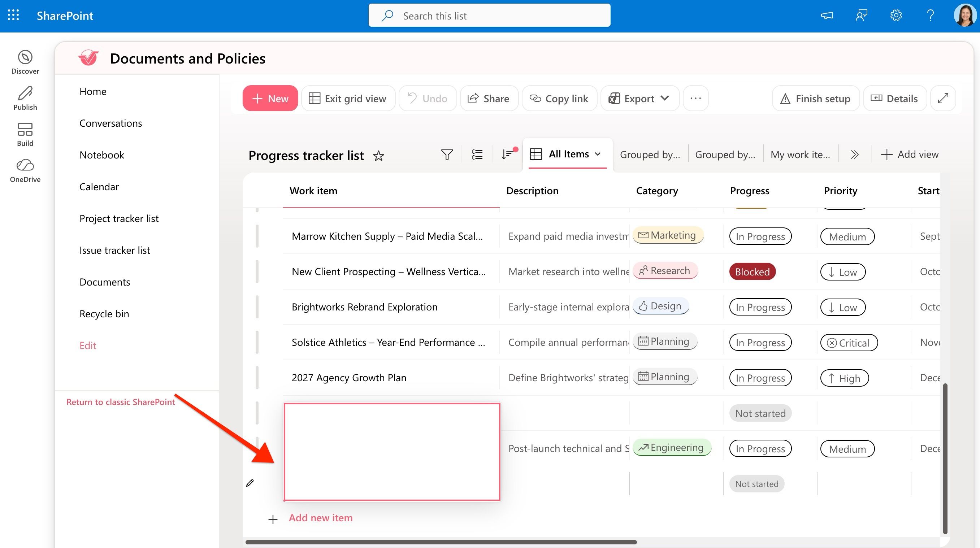Screen dimensions: 980x548
Task: Open the Details pane
Action: (x=895, y=99)
